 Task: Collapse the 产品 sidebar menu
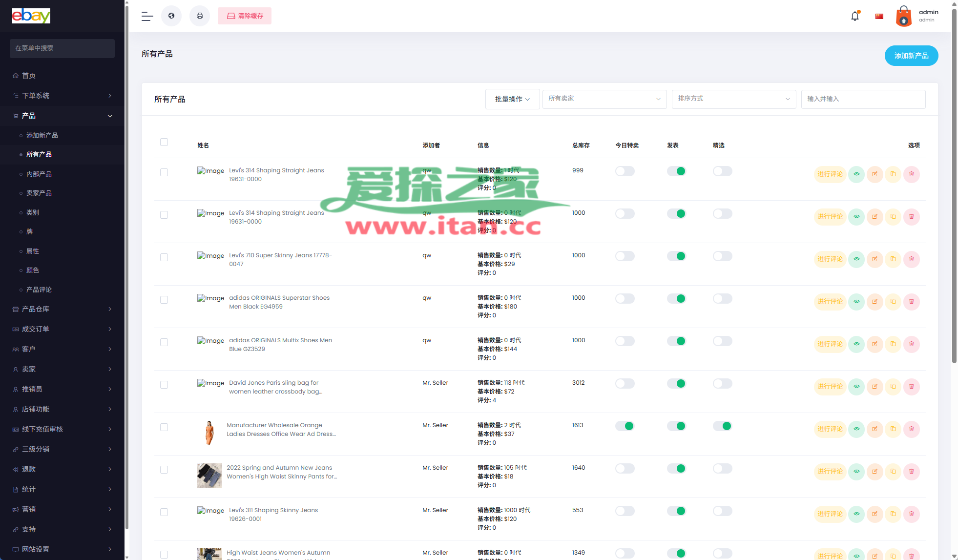(62, 116)
